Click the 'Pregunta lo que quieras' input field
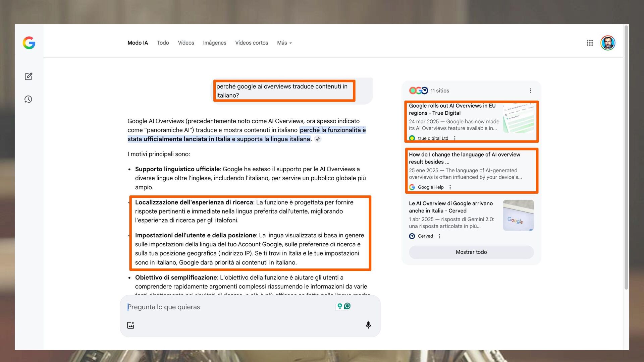The height and width of the screenshot is (362, 644). click(x=228, y=307)
